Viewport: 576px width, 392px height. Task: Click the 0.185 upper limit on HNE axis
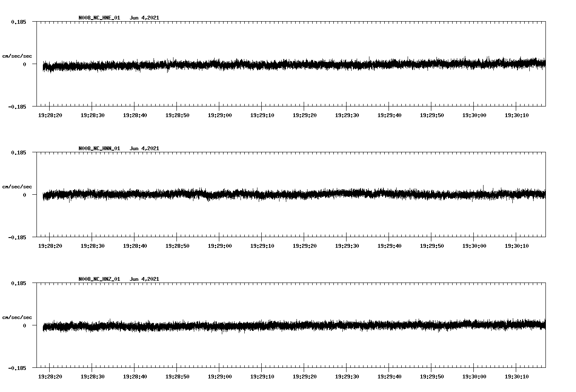[18, 22]
